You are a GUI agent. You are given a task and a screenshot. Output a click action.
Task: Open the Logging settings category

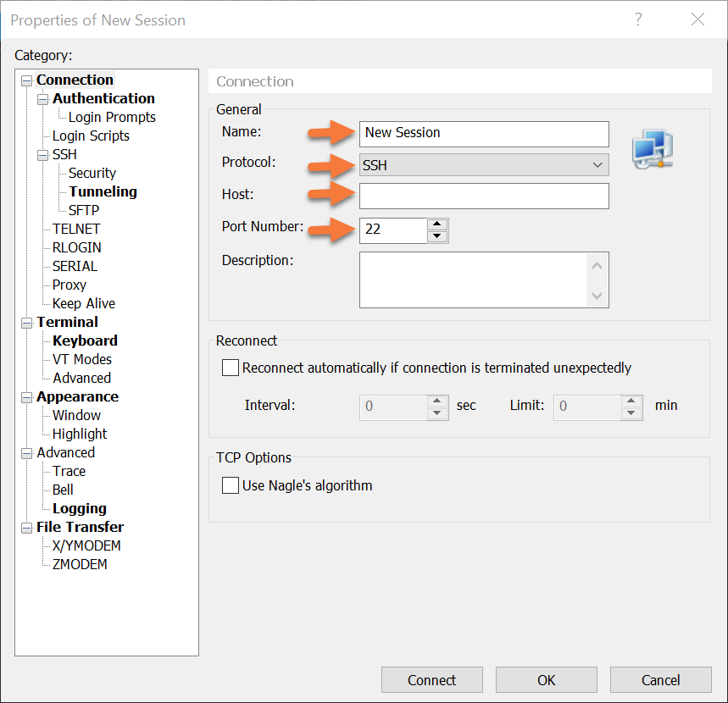(x=80, y=508)
